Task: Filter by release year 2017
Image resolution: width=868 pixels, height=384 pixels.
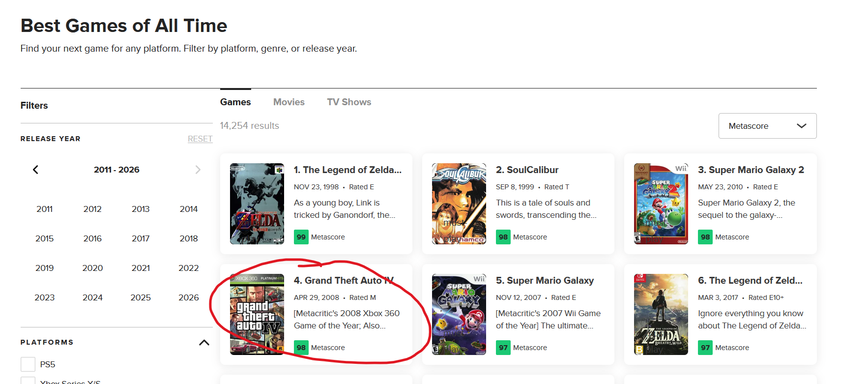Action: point(141,238)
